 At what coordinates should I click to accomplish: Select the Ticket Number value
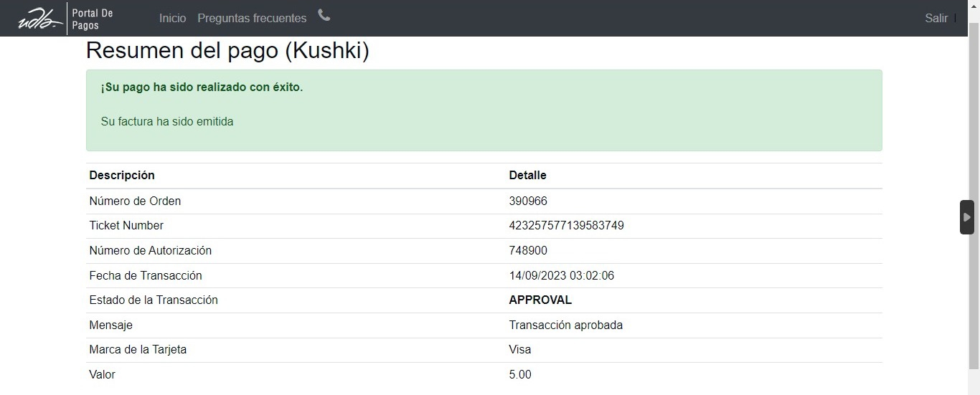click(566, 226)
